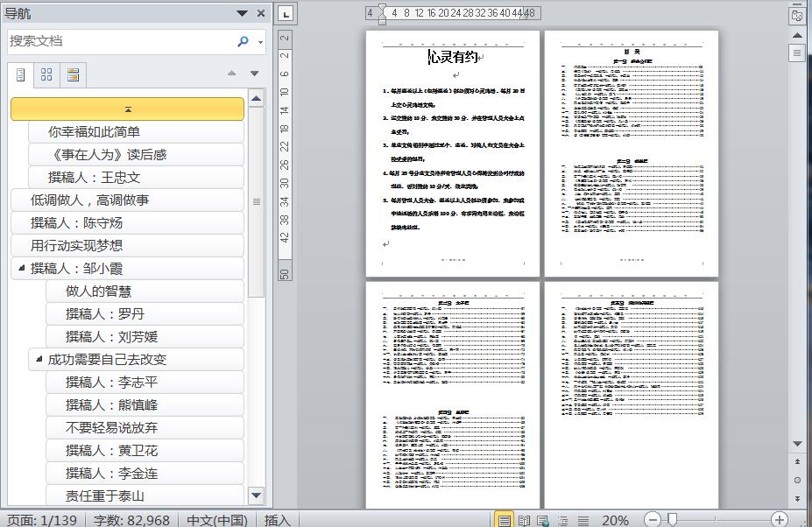This screenshot has height=527, width=812.
Task: Collapse the 成功需要自己去改变 heading
Action: click(39, 359)
